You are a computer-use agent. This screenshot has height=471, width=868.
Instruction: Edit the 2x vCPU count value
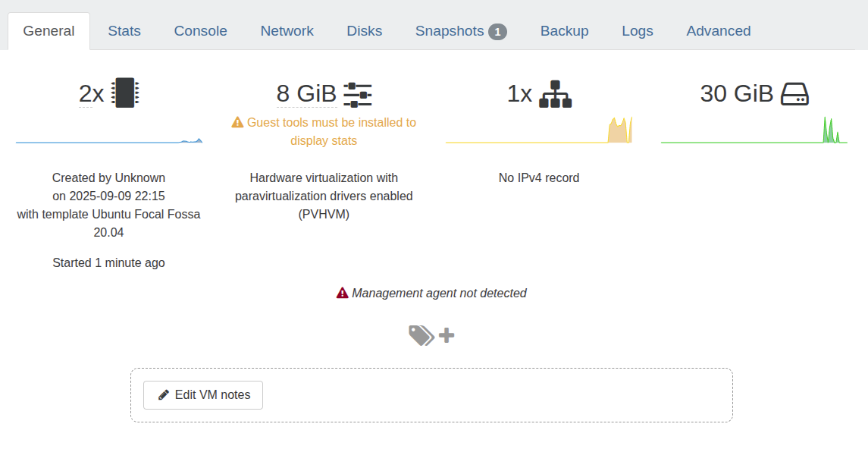click(91, 94)
